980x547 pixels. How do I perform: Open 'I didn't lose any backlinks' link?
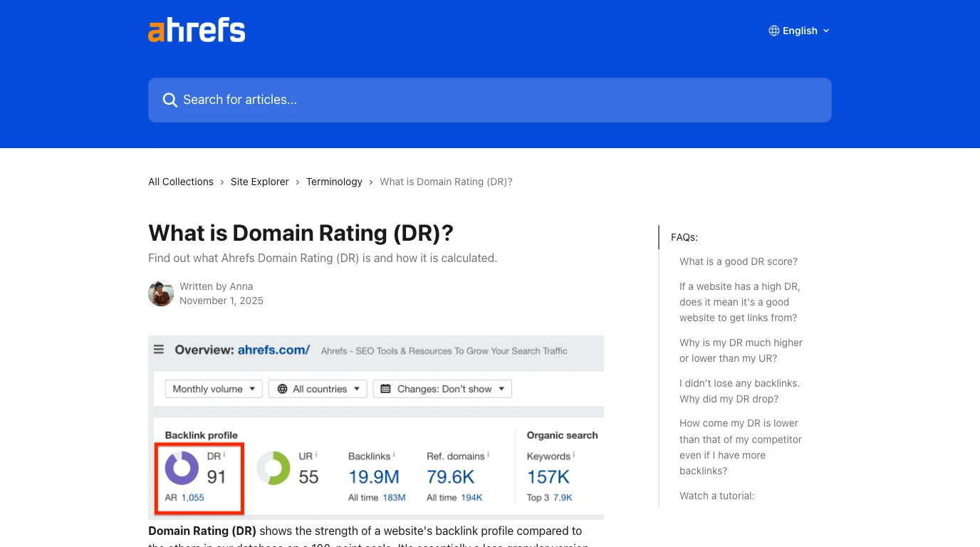click(739, 391)
